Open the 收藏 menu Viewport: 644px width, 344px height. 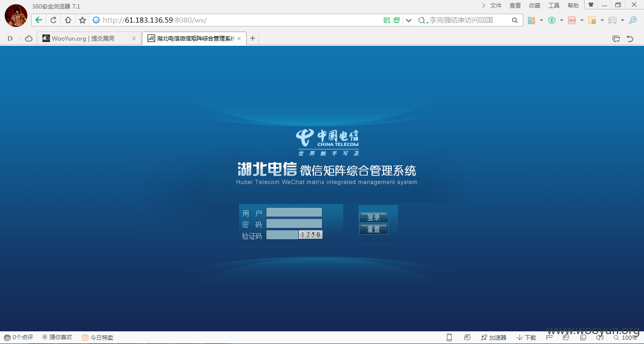click(x=535, y=6)
